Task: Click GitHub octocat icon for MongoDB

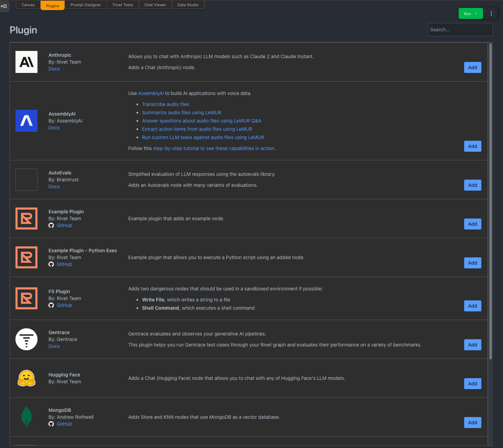Action: 51,424
